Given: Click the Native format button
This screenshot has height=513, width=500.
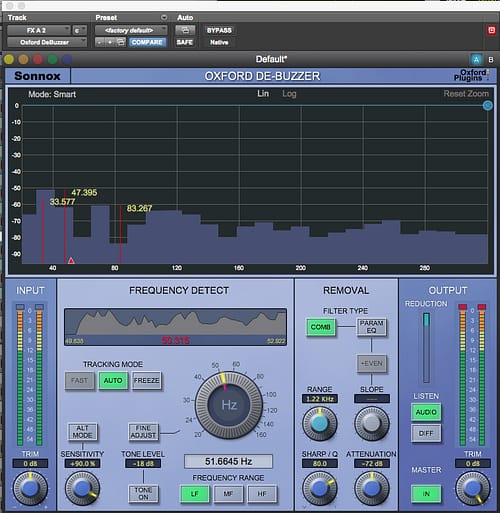Looking at the screenshot, I should pos(219,42).
